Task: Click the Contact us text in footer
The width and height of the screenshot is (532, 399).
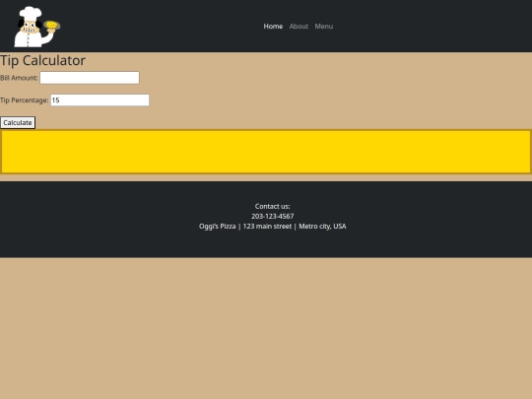Action: [273, 206]
